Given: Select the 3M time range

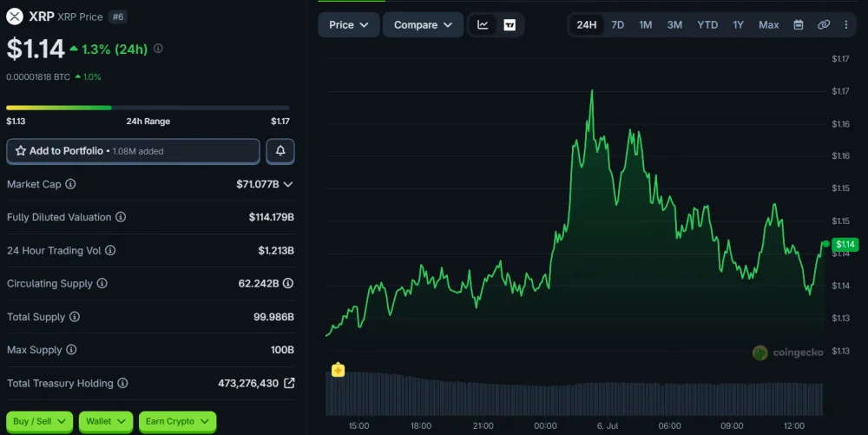Looking at the screenshot, I should 674,25.
